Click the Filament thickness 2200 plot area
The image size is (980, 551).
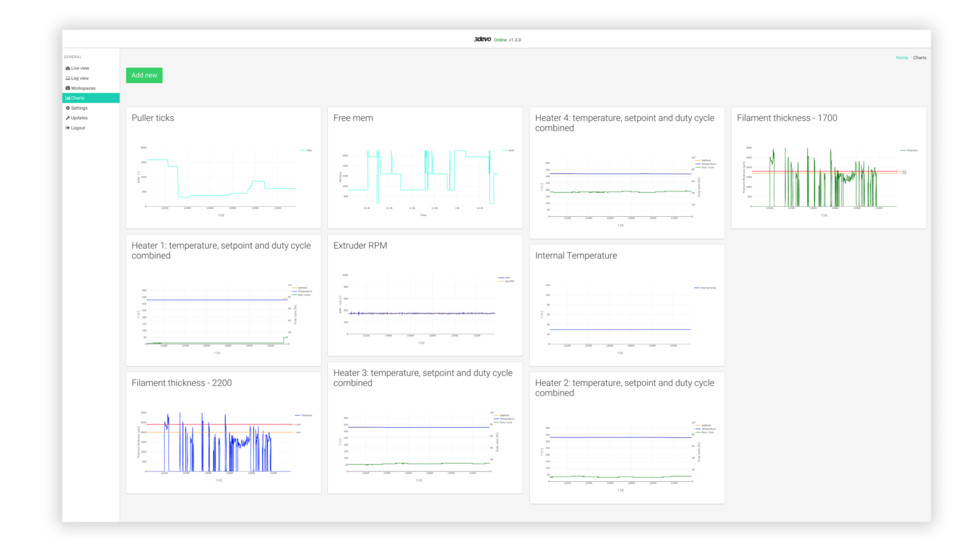tap(218, 442)
